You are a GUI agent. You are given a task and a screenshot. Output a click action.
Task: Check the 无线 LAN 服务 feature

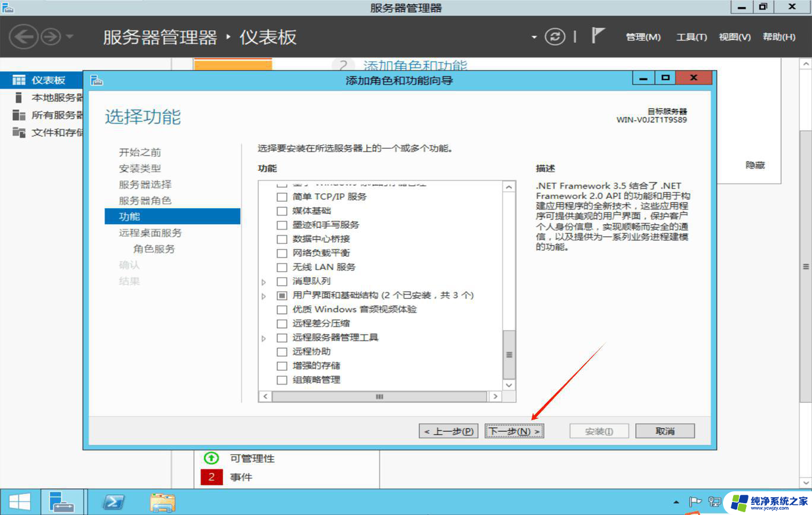tap(282, 267)
